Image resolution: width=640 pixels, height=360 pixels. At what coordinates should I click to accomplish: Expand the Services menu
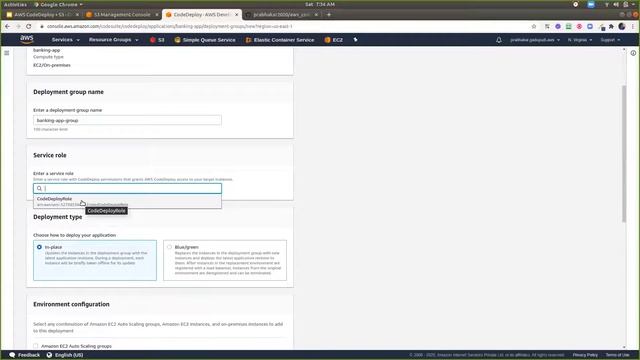(x=65, y=40)
